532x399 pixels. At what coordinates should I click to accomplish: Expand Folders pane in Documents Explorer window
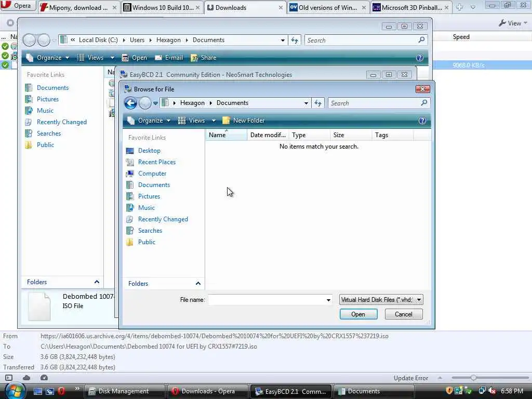coord(97,282)
